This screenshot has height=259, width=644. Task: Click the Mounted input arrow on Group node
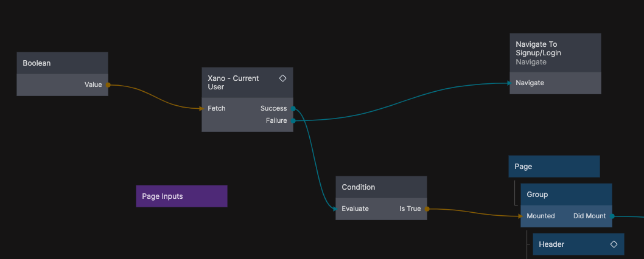(x=520, y=216)
